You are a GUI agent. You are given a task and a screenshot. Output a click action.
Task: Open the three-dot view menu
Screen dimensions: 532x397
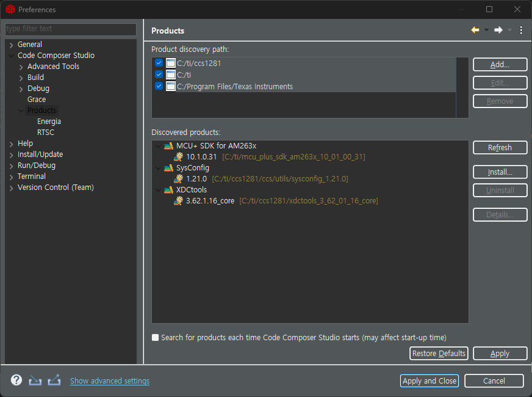coord(521,30)
